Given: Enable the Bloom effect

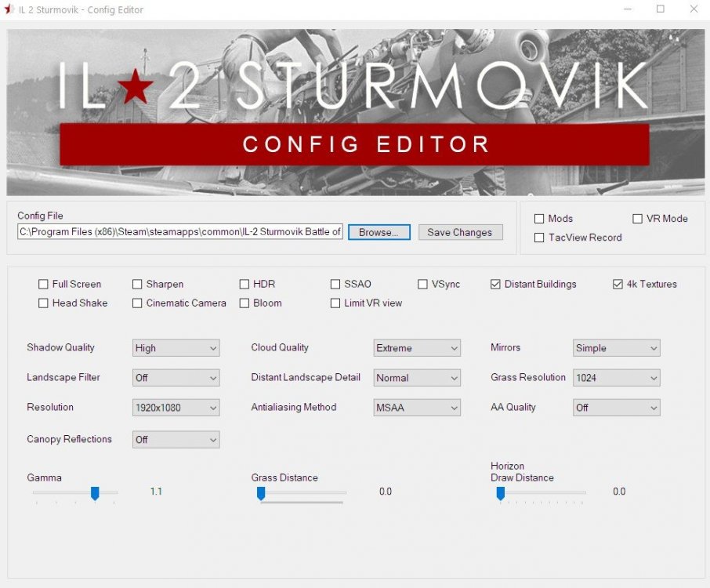Looking at the screenshot, I should point(245,303).
